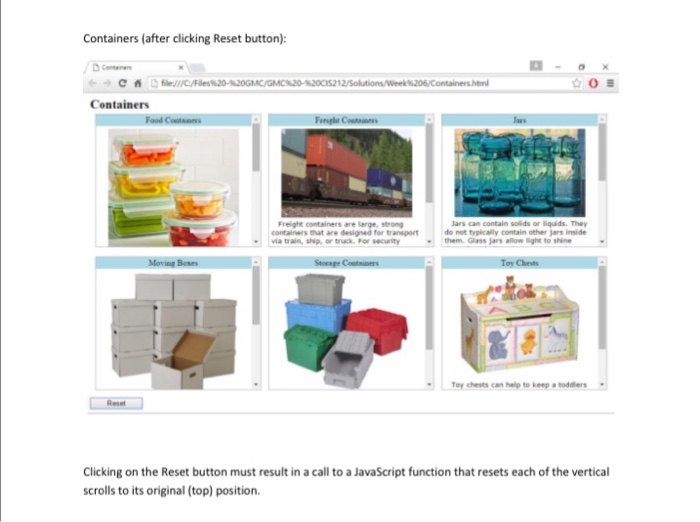Click the Toy Chests panel header
The image size is (700, 522).
click(x=520, y=263)
